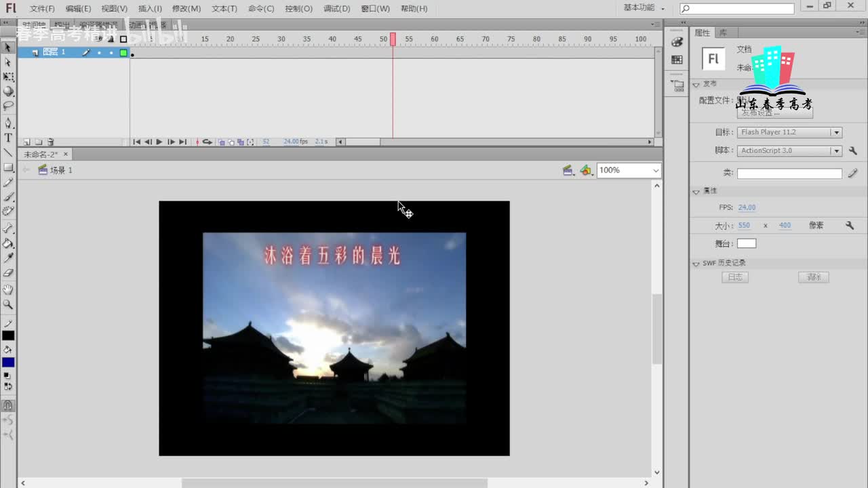Toggle Edit Multiple Frames

(x=241, y=142)
